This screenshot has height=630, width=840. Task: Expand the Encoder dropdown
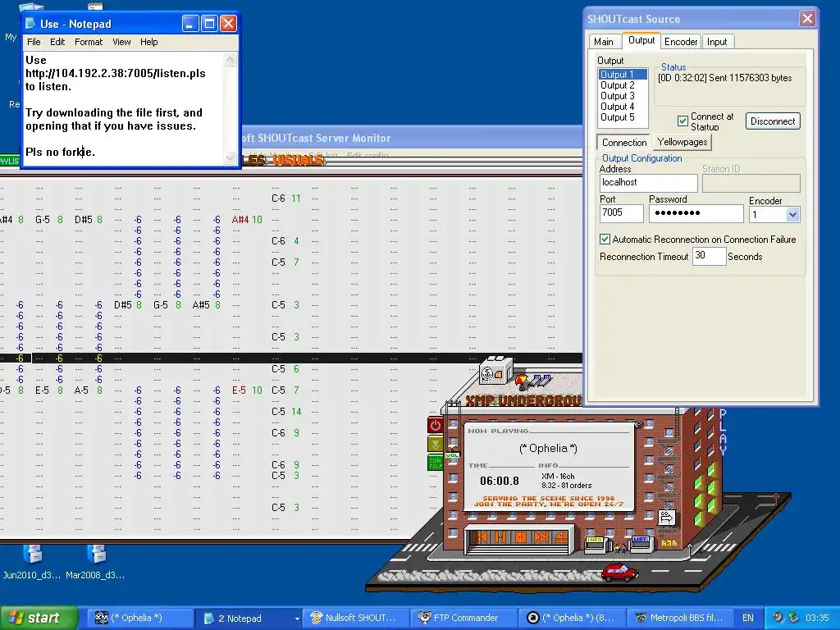pos(792,215)
